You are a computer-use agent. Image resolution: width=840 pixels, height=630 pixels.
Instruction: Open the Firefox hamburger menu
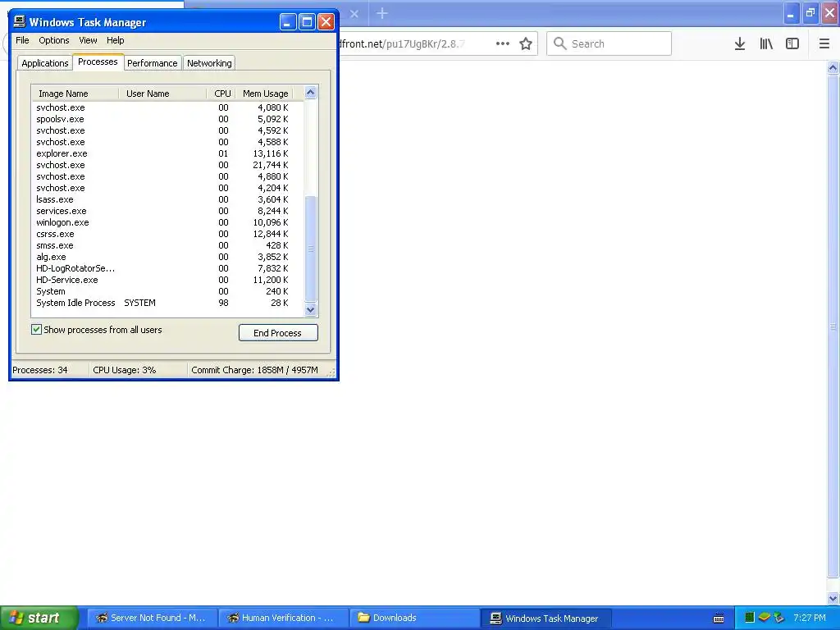(824, 44)
